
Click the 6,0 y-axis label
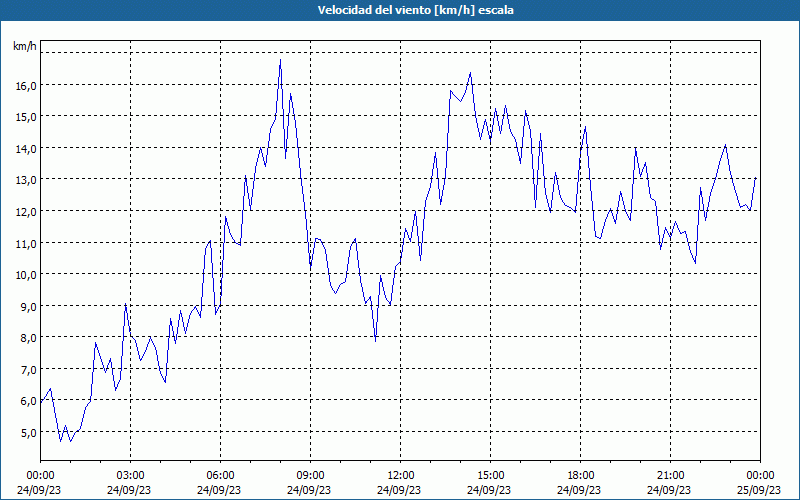28,401
